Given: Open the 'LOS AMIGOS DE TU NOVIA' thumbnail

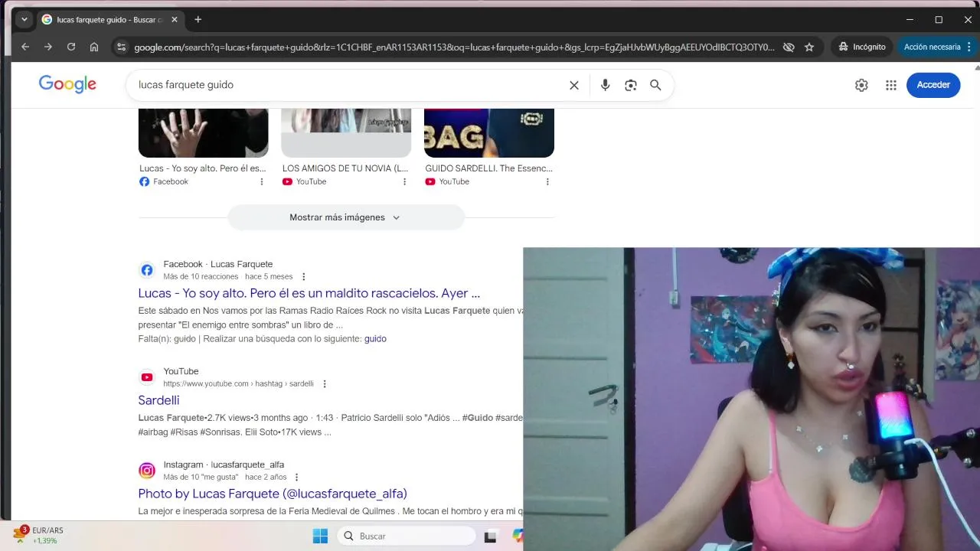Looking at the screenshot, I should pos(346,132).
